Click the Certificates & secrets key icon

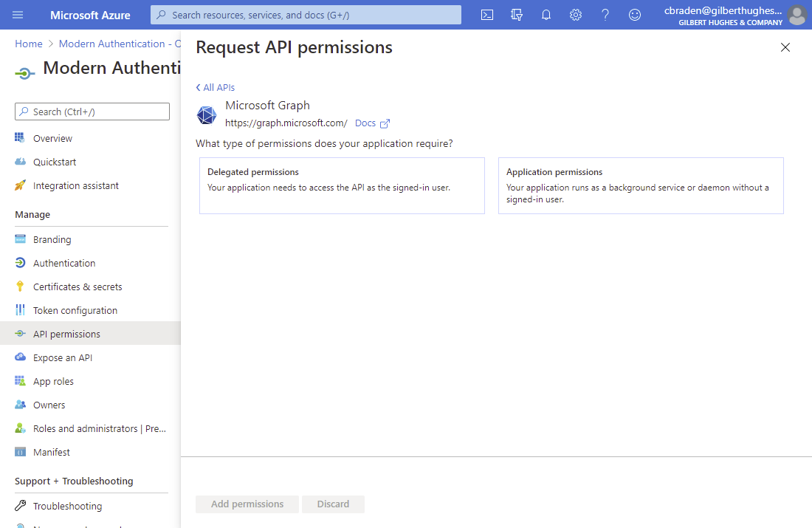pos(20,286)
